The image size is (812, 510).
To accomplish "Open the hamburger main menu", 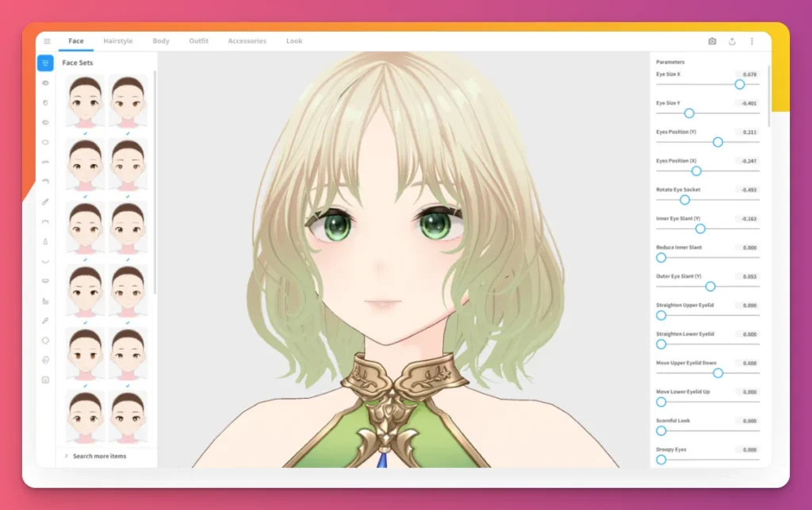I will (x=47, y=41).
